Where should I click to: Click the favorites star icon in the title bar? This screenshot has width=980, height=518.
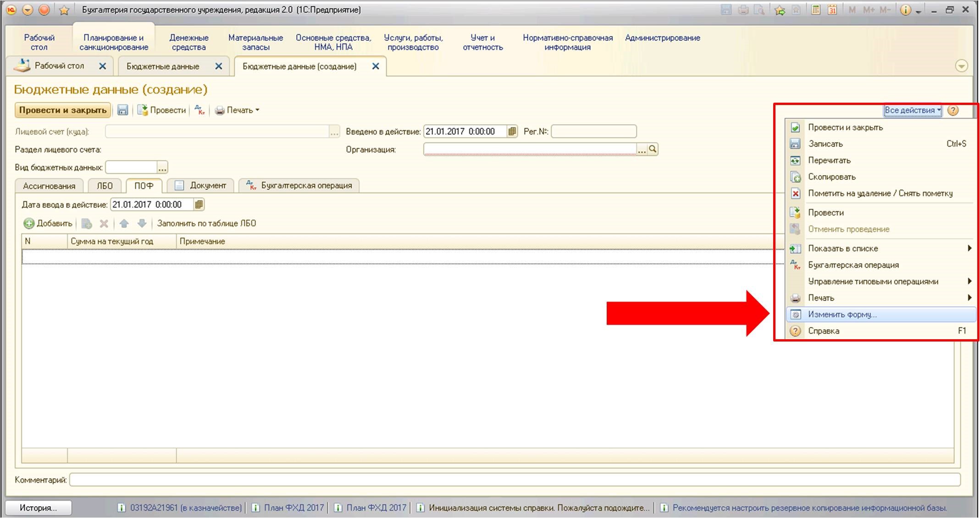coord(64,10)
